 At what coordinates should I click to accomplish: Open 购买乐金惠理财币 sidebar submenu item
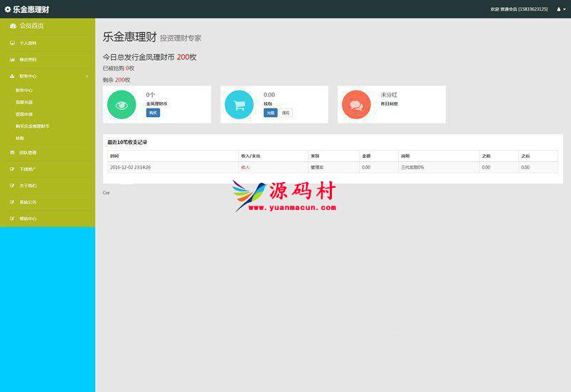tap(33, 126)
